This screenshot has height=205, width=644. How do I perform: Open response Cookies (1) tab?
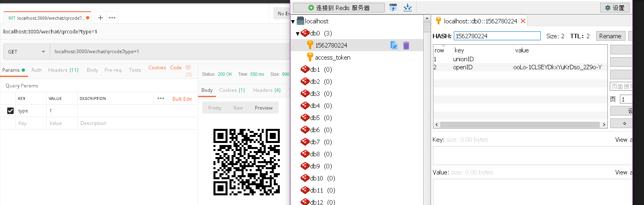point(232,90)
